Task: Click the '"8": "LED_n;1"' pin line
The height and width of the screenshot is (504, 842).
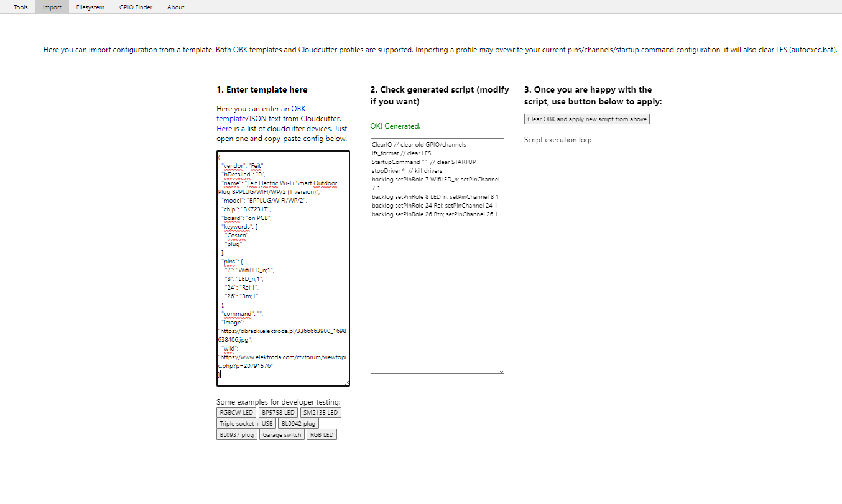Action: point(244,279)
